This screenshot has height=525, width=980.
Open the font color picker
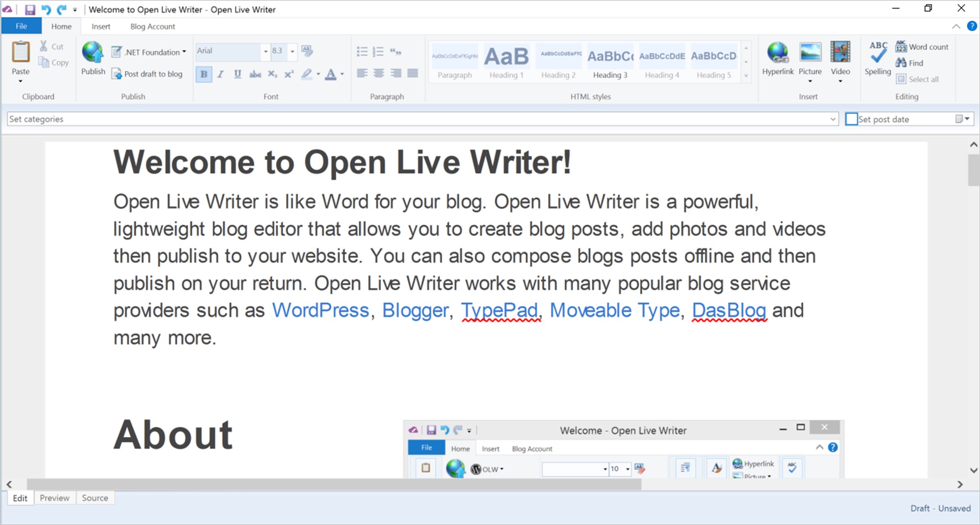point(342,74)
